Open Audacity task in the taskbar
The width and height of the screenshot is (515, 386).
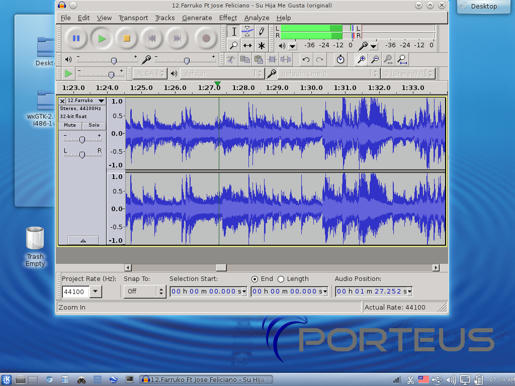pyautogui.click(x=206, y=379)
